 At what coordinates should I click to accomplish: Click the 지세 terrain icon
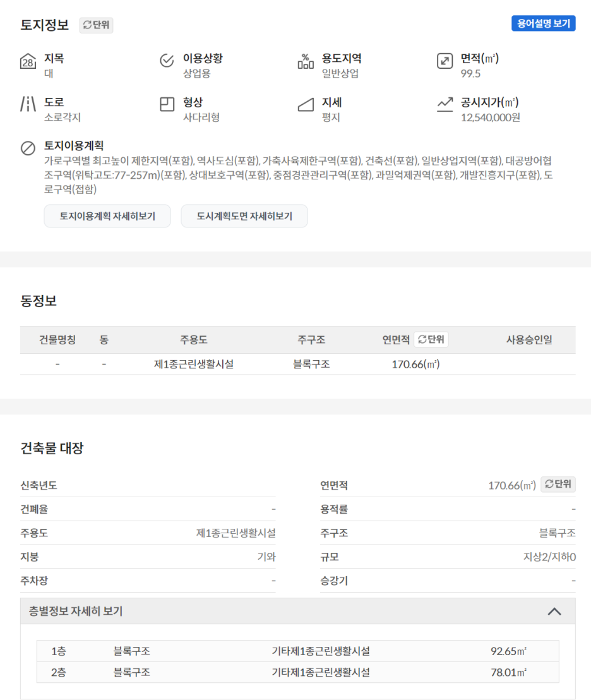click(306, 105)
